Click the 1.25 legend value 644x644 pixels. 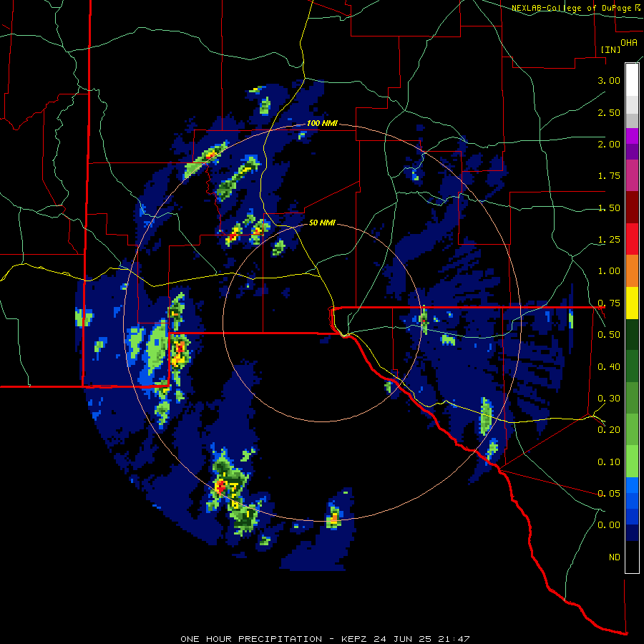pyautogui.click(x=609, y=240)
